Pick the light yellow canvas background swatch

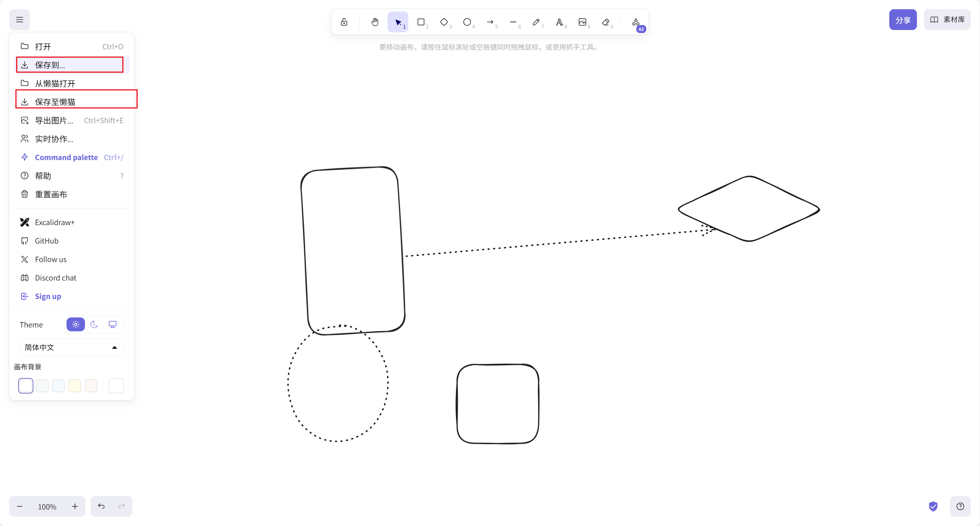pyautogui.click(x=75, y=386)
